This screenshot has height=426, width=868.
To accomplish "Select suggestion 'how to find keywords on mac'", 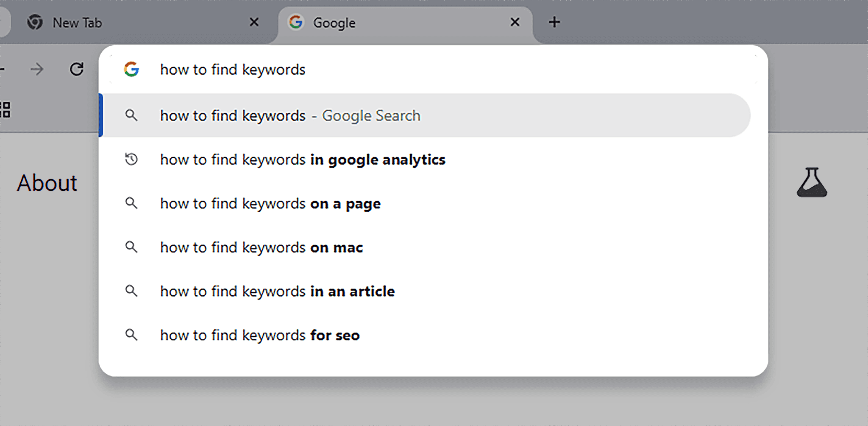I will (x=261, y=247).
